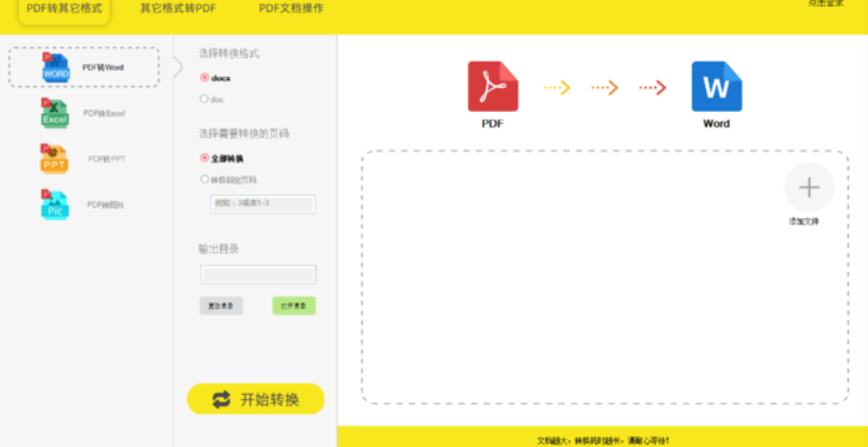Select the 全部转换 radio option
This screenshot has width=868, height=447.
(x=204, y=158)
